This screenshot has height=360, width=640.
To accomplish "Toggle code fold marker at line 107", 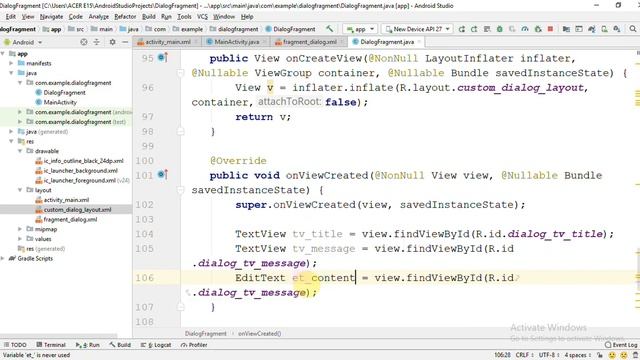I will (x=180, y=307).
